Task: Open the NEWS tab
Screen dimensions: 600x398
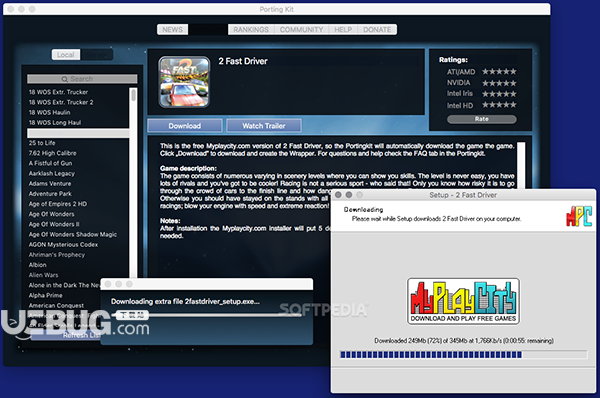Action: pyautogui.click(x=173, y=29)
